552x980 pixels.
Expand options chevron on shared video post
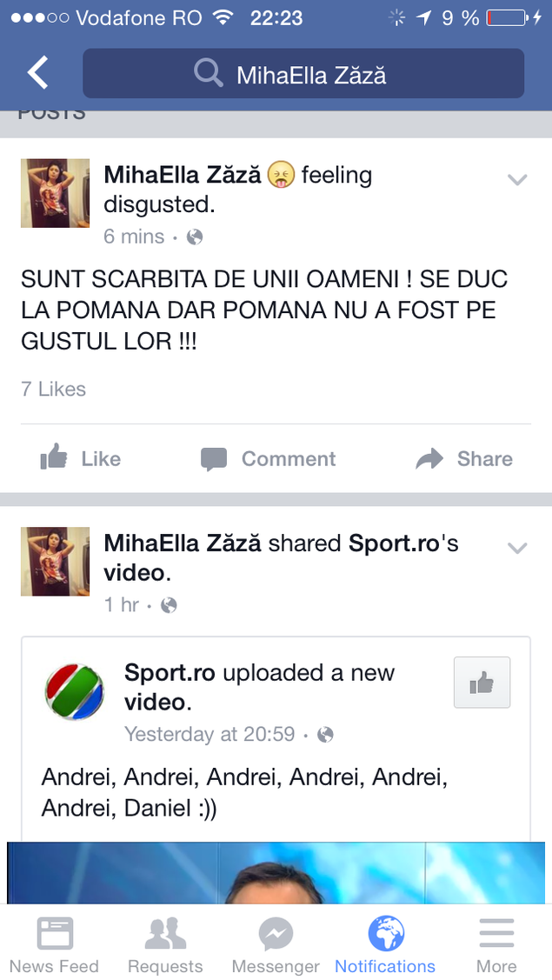(517, 548)
